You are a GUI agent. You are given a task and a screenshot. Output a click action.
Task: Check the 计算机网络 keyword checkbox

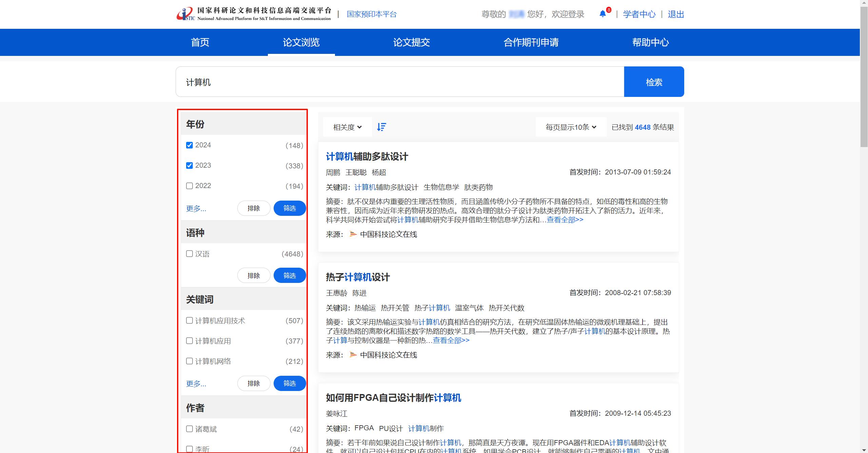[190, 361]
